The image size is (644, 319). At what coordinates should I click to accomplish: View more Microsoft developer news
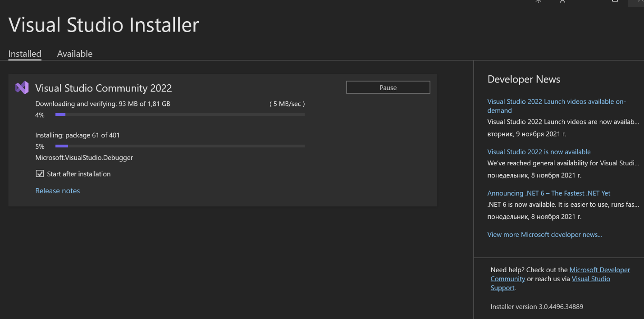(544, 234)
